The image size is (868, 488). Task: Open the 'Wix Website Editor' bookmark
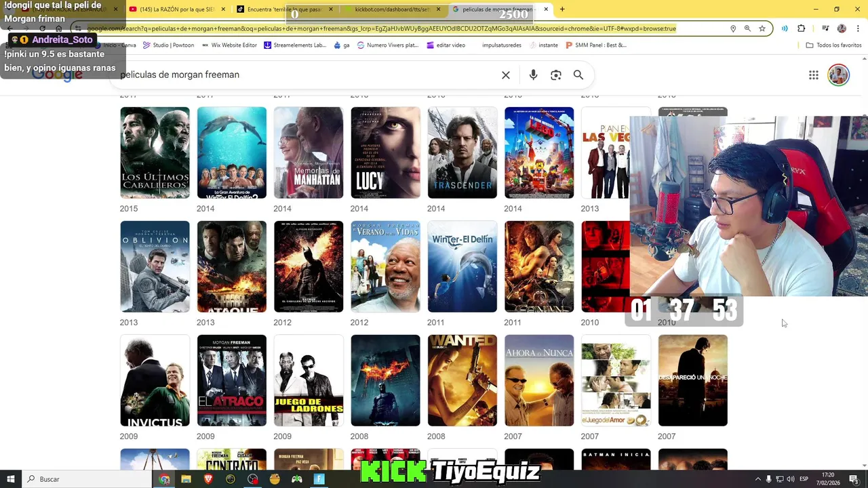[x=229, y=45]
